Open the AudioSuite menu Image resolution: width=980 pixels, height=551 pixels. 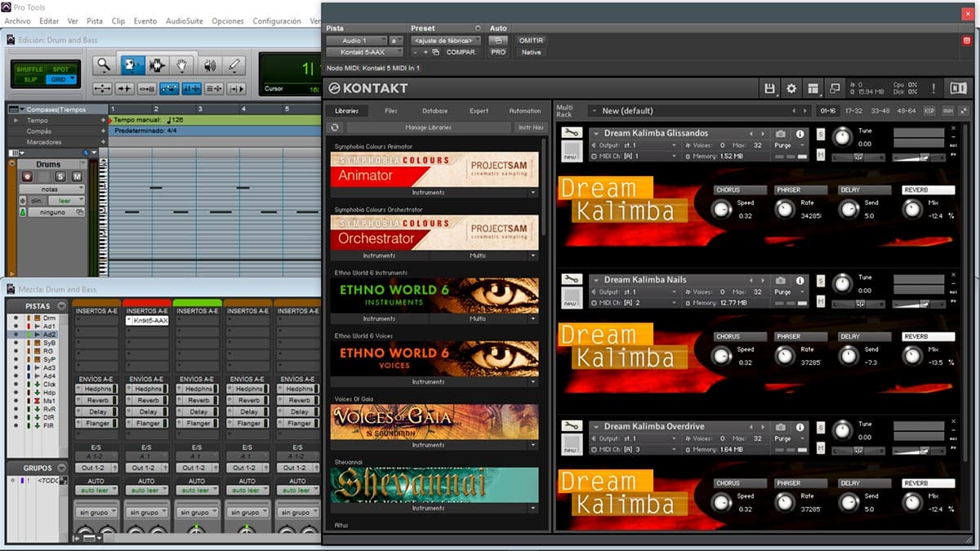tap(185, 21)
